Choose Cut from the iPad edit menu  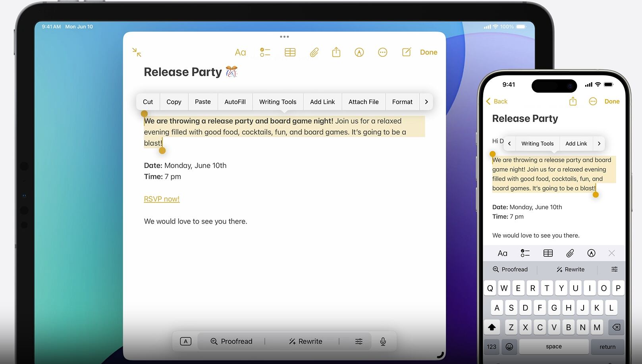point(148,102)
